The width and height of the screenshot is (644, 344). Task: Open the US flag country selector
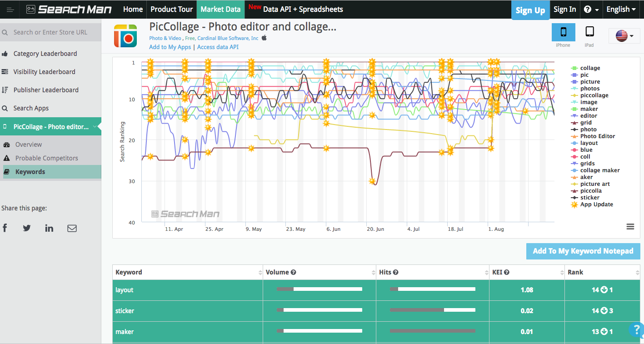point(624,36)
